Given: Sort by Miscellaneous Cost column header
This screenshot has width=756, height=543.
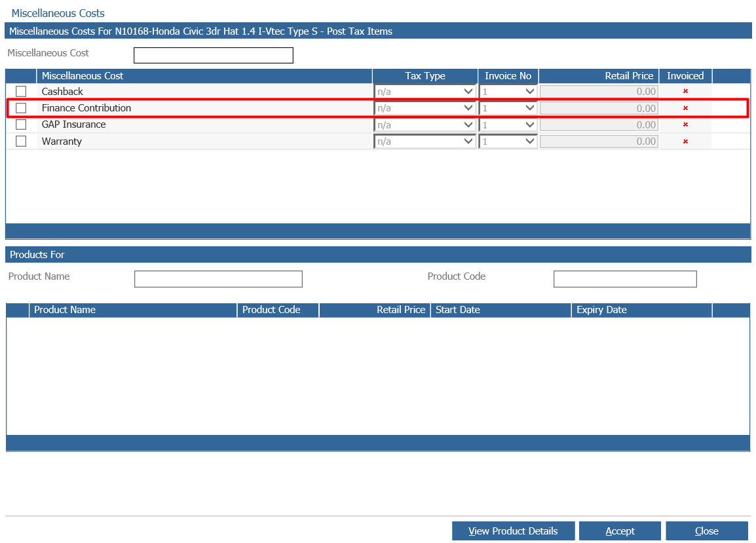Looking at the screenshot, I should 204,76.
